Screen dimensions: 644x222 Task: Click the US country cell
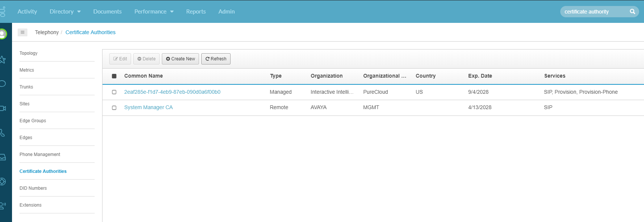(x=419, y=92)
